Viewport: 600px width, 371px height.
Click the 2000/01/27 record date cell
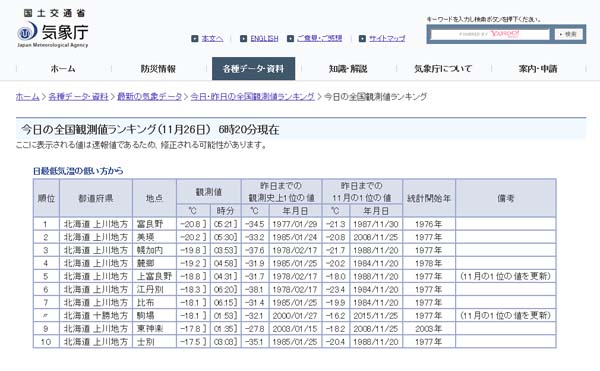pyautogui.click(x=295, y=316)
